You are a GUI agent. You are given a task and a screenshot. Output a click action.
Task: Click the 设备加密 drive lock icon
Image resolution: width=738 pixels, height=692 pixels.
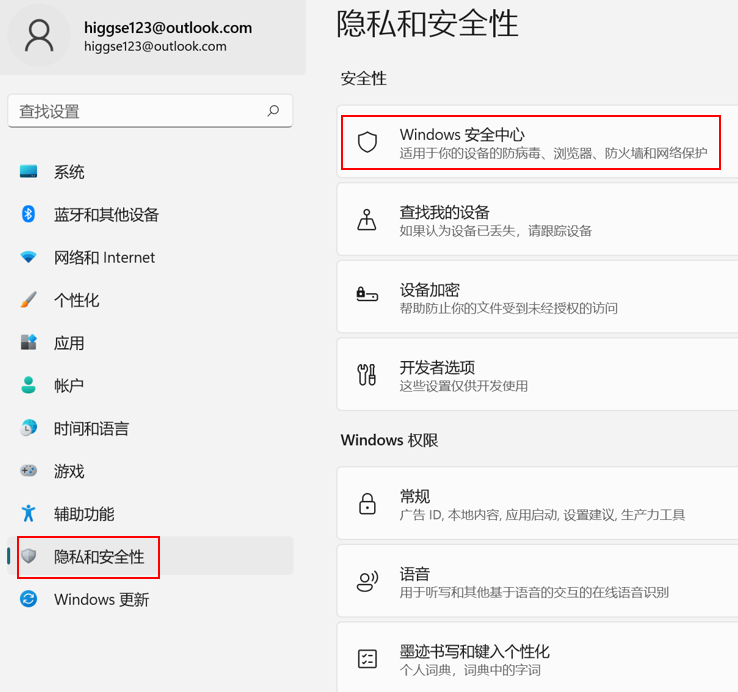pyautogui.click(x=367, y=295)
